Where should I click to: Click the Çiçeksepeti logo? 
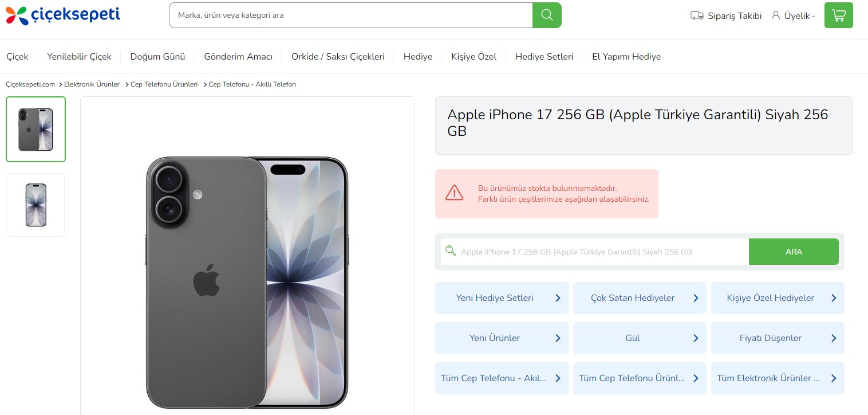[63, 15]
